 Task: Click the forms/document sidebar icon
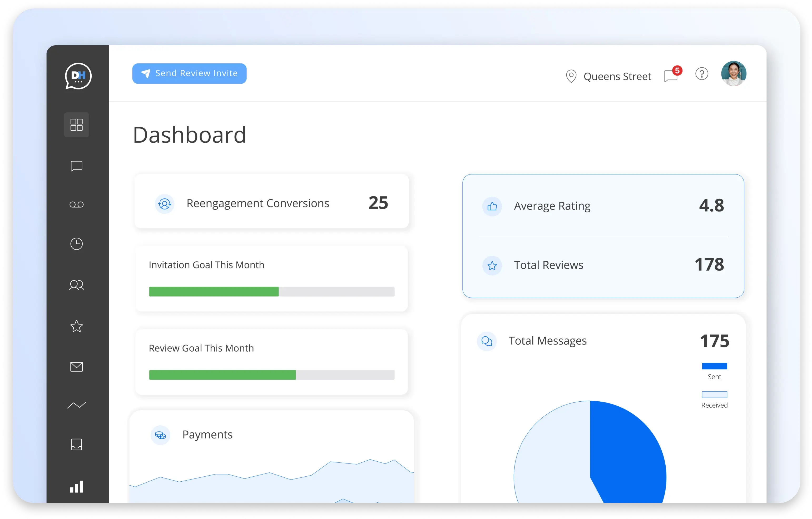click(x=76, y=444)
